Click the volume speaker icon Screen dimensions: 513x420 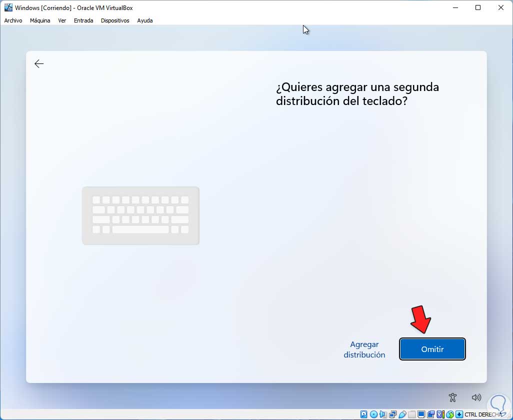pyautogui.click(x=476, y=397)
